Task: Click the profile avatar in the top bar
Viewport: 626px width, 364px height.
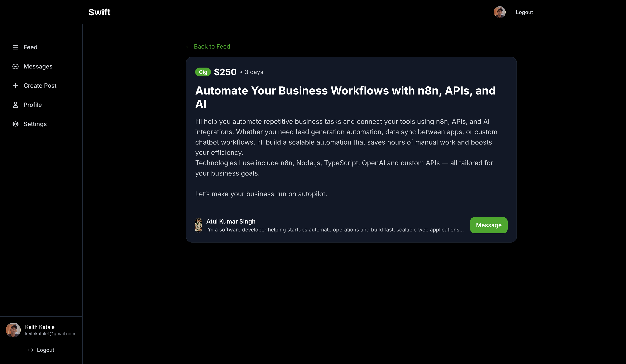Action: (500, 12)
